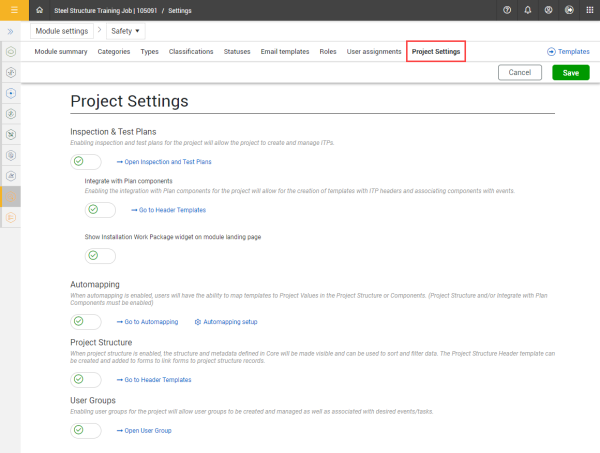Disable the Automapping toggle
The image size is (600, 453).
86,322
